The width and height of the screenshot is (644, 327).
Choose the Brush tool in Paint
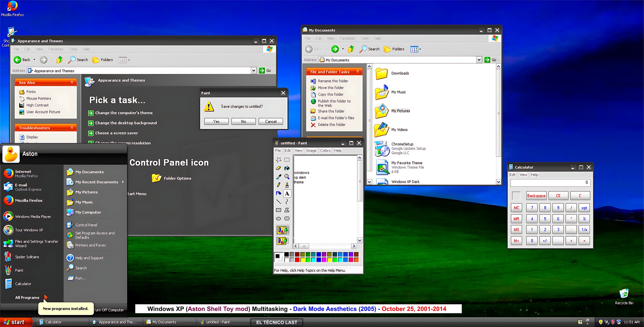pos(287,185)
